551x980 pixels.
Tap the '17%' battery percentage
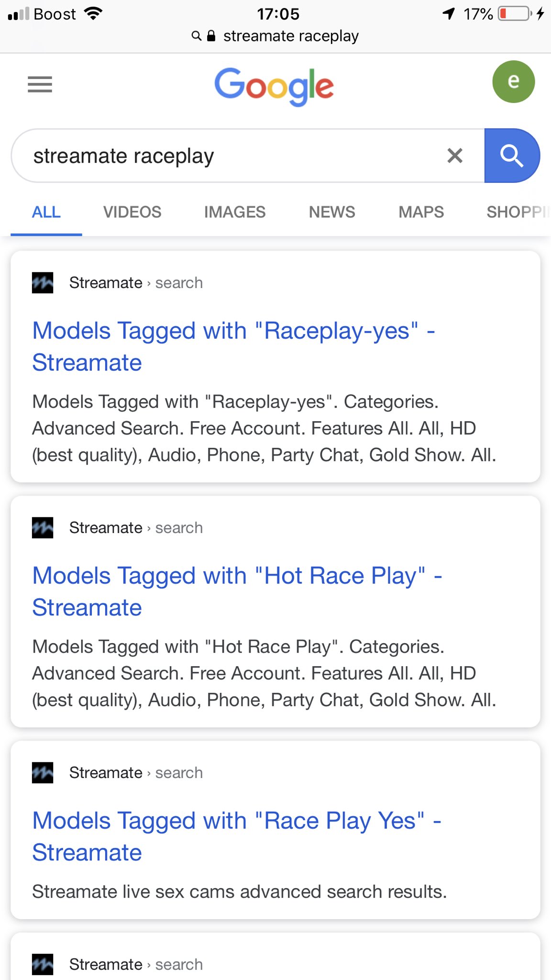pyautogui.click(x=478, y=14)
